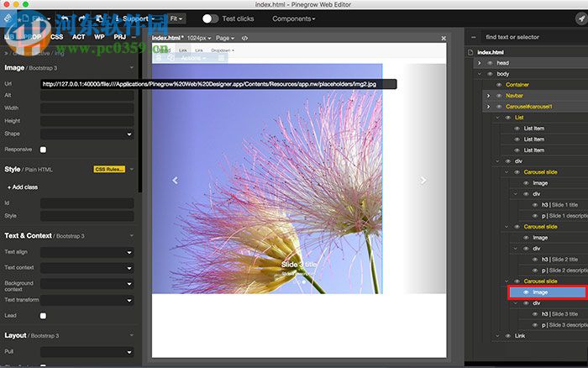Open the Shape dropdown
The width and height of the screenshot is (588, 368).
point(87,134)
